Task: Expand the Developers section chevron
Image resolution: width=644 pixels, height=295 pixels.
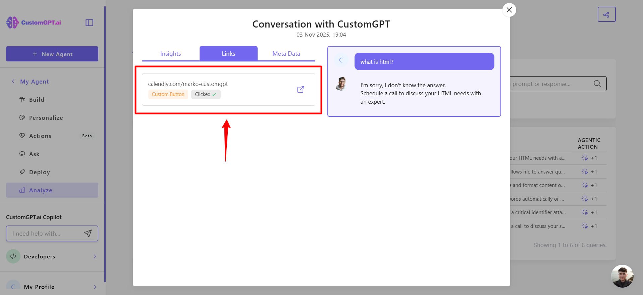Action: (95, 256)
